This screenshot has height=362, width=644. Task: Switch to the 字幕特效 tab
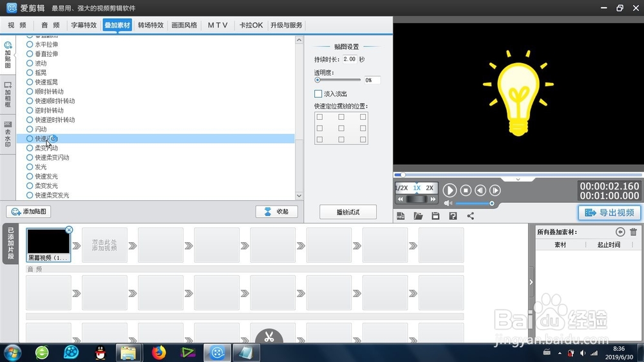pyautogui.click(x=84, y=25)
